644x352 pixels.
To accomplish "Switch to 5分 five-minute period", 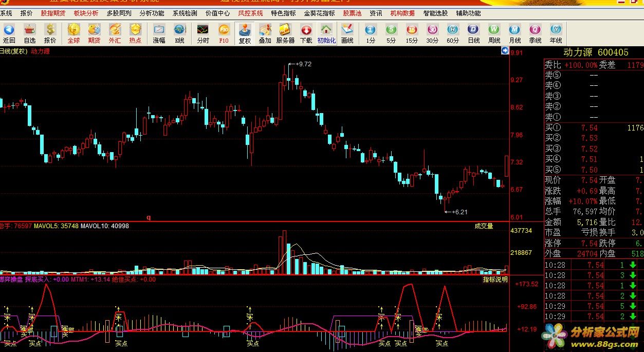I will (391, 33).
